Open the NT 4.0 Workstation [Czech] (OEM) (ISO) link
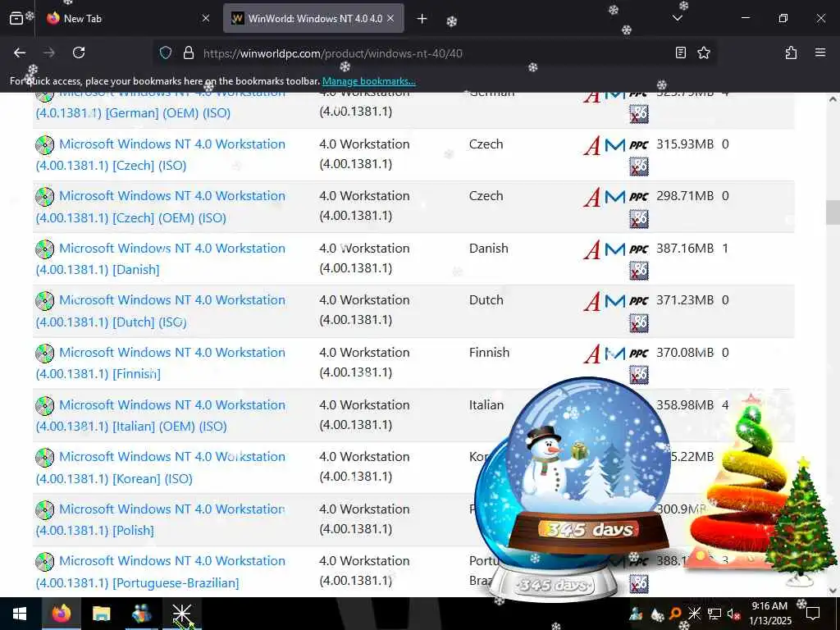This screenshot has width=840, height=630. coord(161,207)
